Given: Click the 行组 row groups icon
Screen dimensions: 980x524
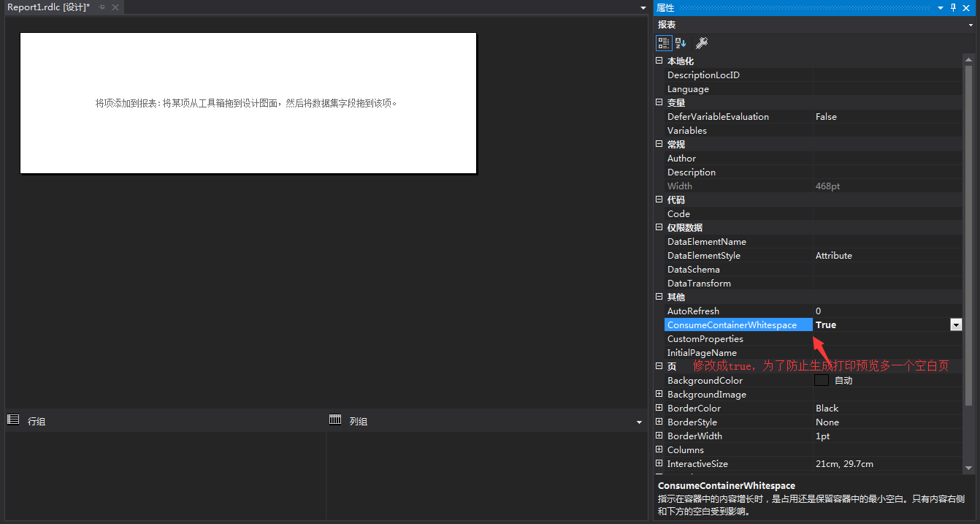Looking at the screenshot, I should coord(13,419).
